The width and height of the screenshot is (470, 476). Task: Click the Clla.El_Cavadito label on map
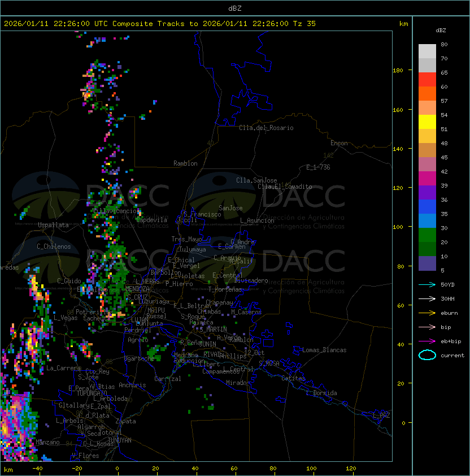[x=285, y=187]
